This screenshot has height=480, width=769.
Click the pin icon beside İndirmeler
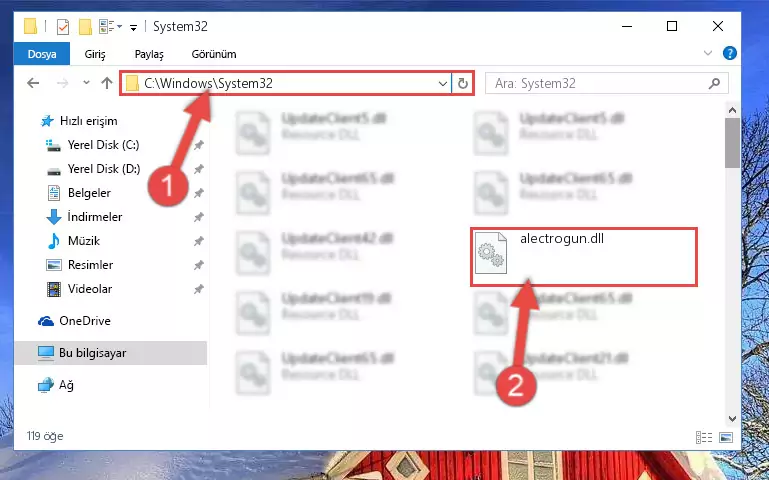point(199,217)
